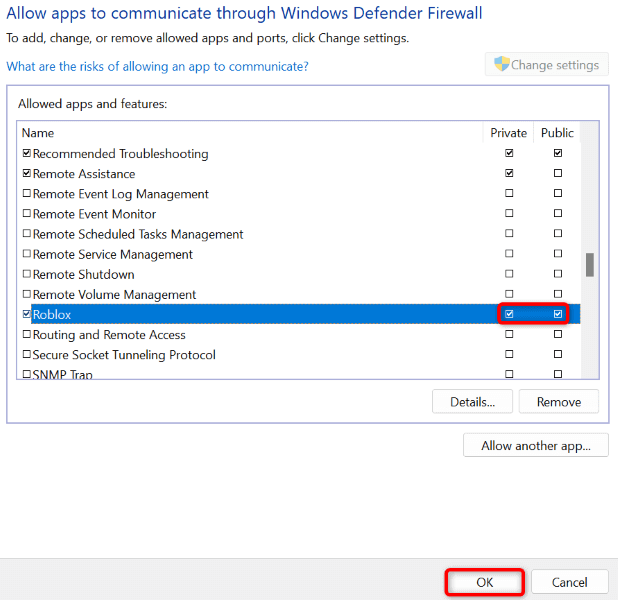Check Private for Remote Event Monitor
Screen dimensions: 618x600
click(509, 214)
